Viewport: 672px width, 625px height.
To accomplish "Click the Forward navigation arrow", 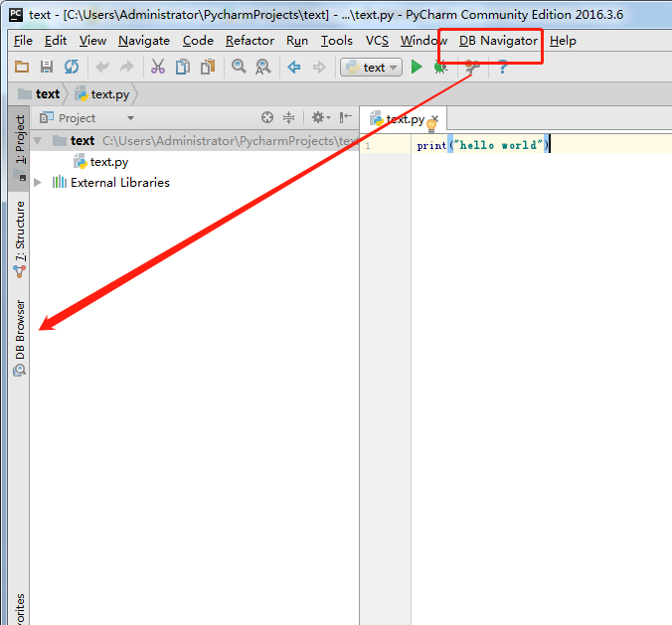I will coord(319,68).
